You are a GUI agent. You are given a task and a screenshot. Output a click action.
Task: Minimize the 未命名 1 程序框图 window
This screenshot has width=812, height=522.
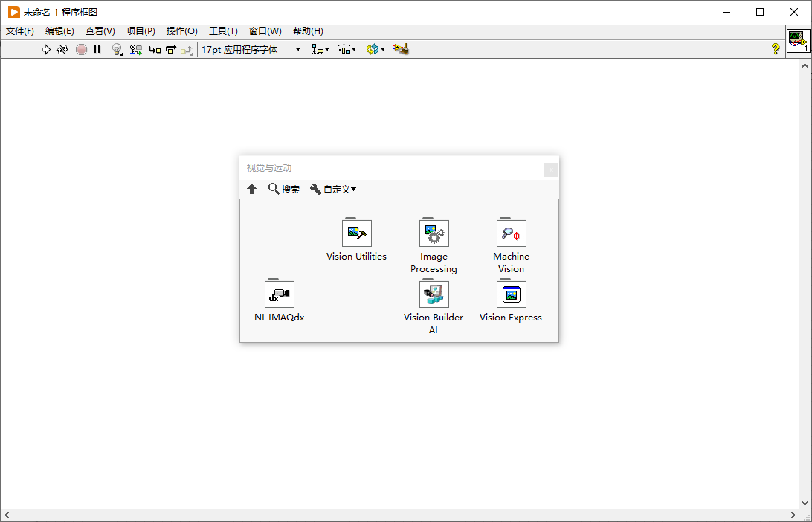click(726, 12)
